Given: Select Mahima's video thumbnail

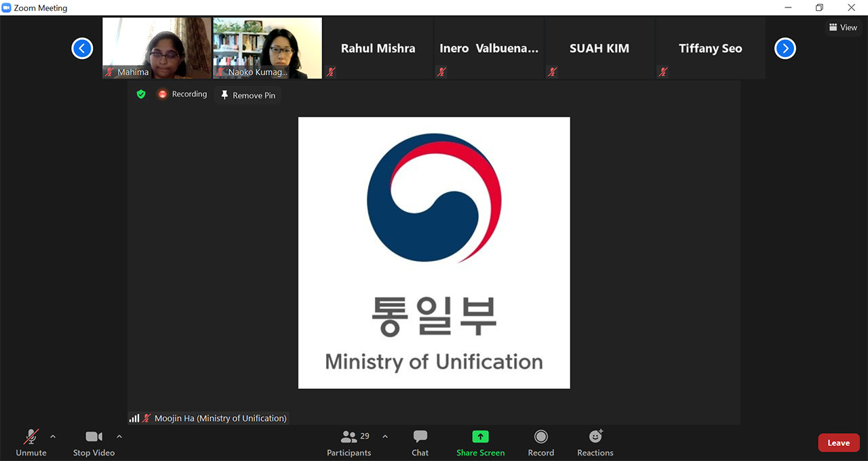Looking at the screenshot, I should pyautogui.click(x=157, y=48).
